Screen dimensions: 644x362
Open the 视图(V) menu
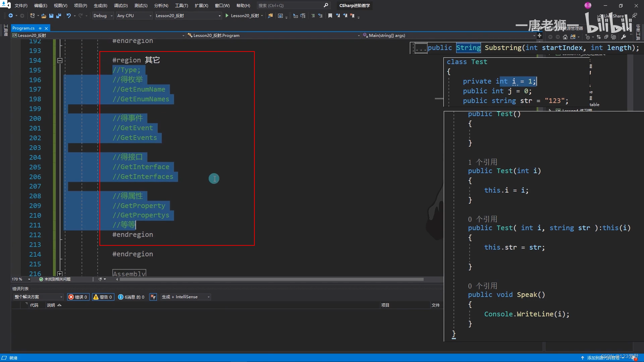[60, 5]
